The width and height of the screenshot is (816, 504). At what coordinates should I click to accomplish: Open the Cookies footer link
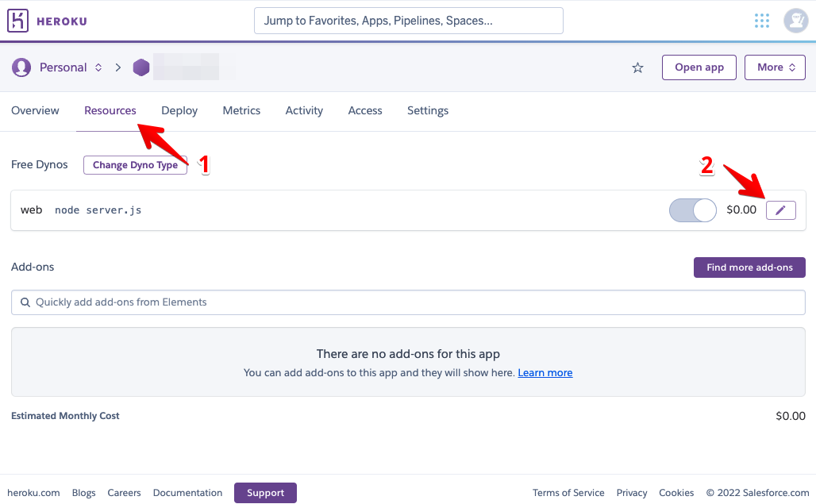pos(676,493)
